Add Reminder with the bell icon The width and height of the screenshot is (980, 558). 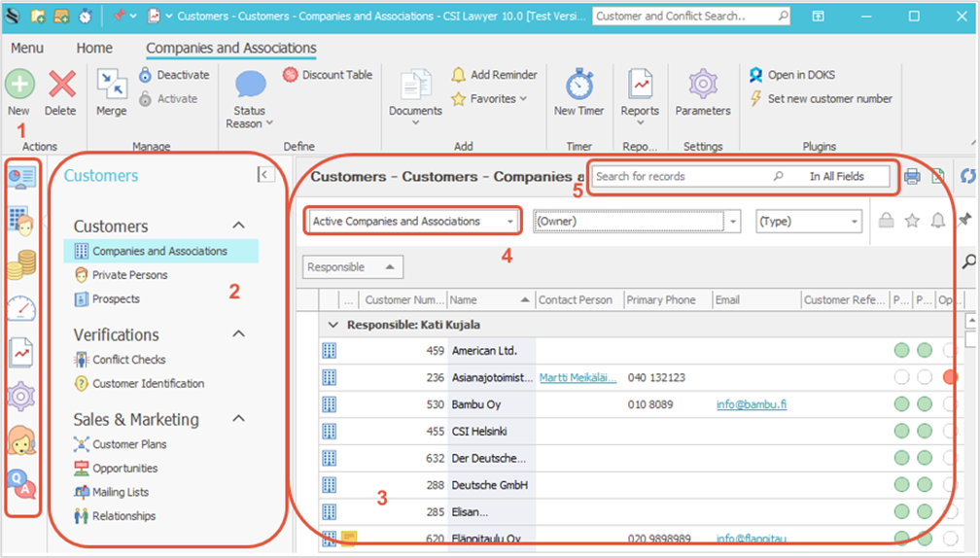tap(459, 75)
